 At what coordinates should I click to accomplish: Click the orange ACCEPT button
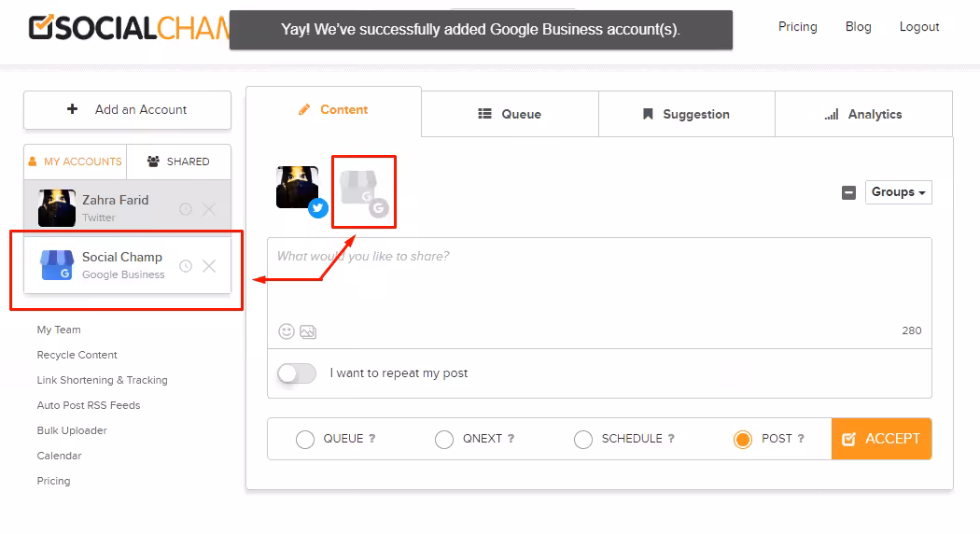(x=881, y=439)
